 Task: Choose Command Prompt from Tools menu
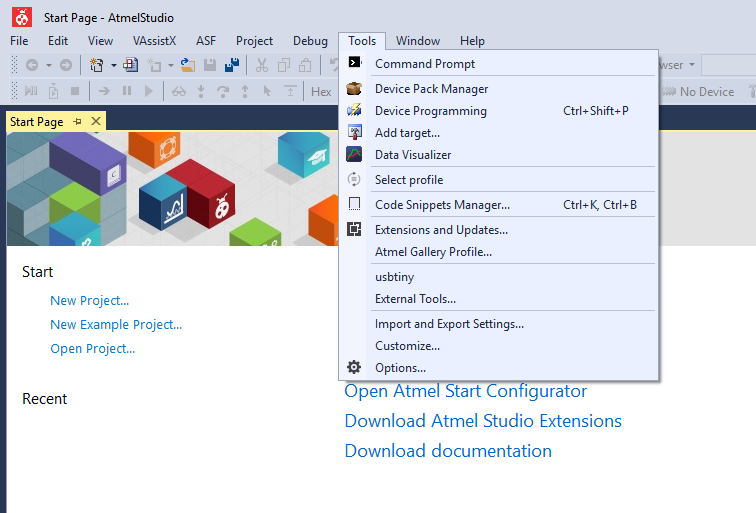tap(499, 63)
